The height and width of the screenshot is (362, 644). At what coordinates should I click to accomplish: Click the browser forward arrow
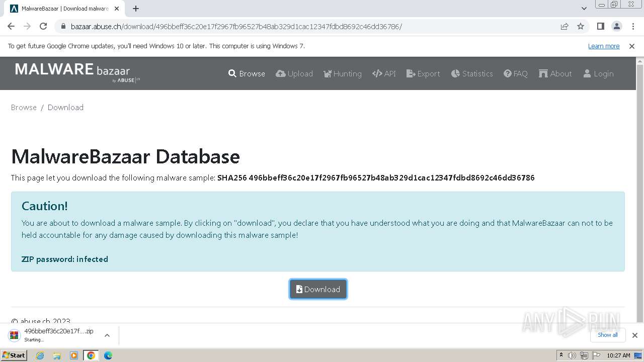pyautogui.click(x=27, y=26)
